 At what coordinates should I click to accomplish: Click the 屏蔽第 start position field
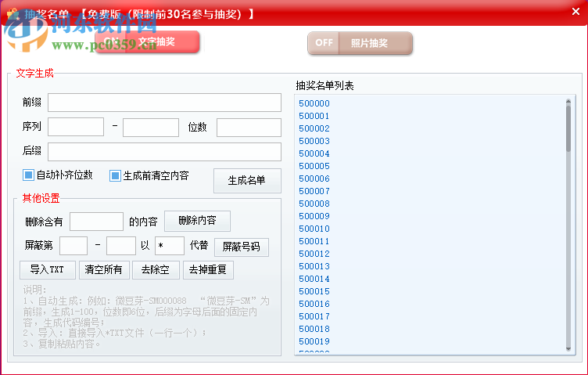pos(73,246)
